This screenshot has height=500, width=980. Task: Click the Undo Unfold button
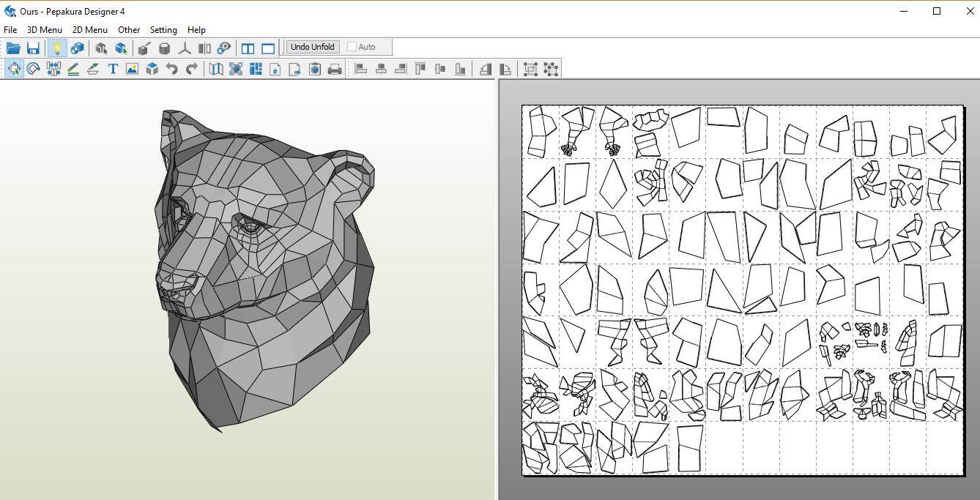pos(312,47)
